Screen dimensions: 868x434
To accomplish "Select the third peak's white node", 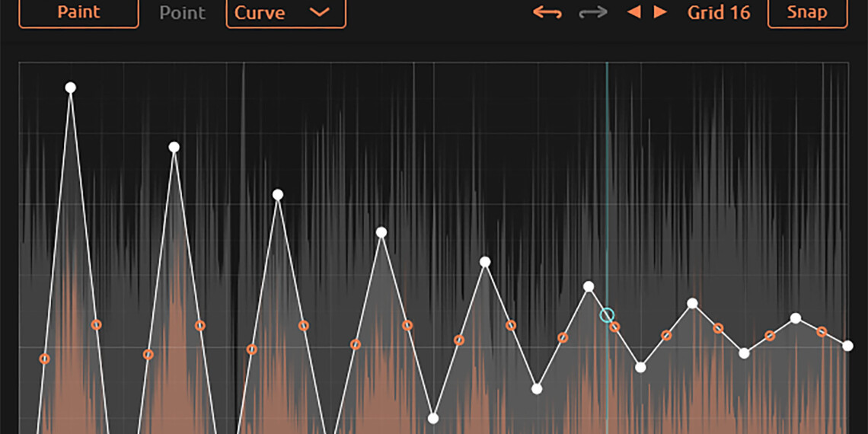I will click(x=278, y=195).
